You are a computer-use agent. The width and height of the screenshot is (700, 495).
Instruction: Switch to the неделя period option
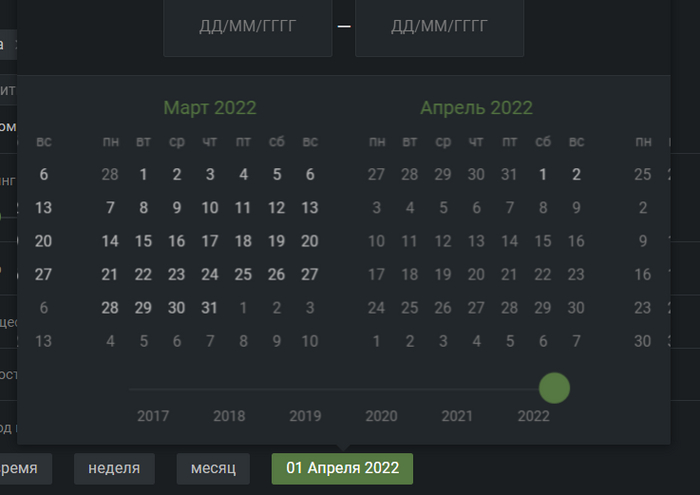114,468
